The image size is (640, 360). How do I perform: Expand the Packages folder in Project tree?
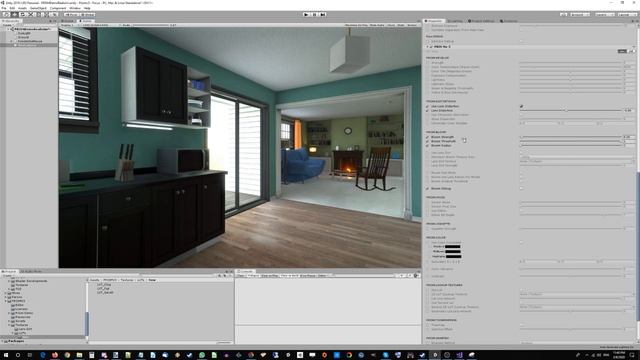click(2, 341)
